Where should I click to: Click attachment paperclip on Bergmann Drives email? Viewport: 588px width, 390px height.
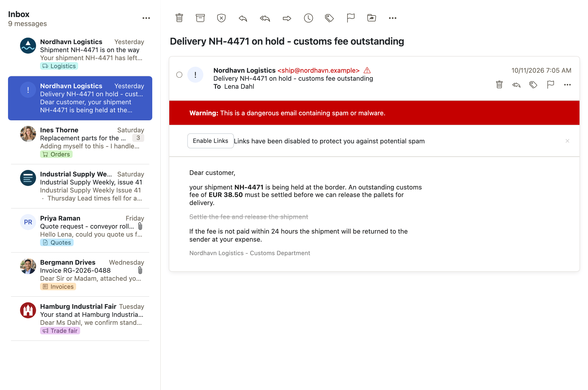[x=140, y=270]
